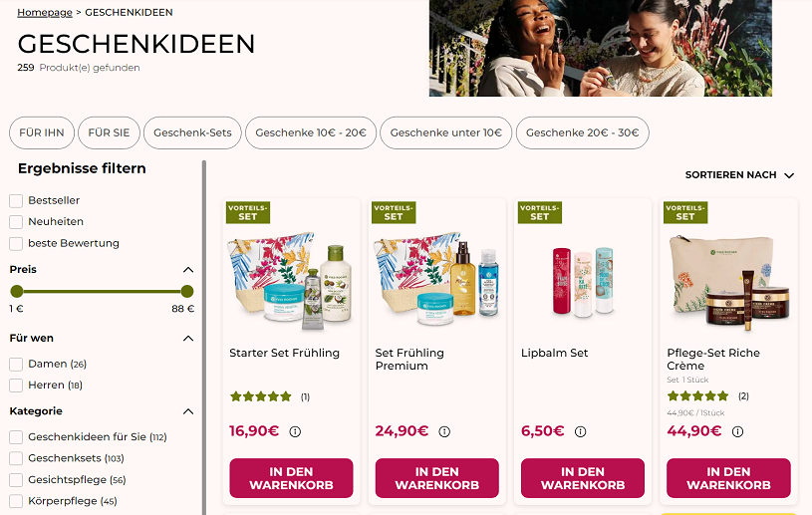812x515 pixels.
Task: Enable the Bestseller filter checkbox
Action: tap(16, 200)
